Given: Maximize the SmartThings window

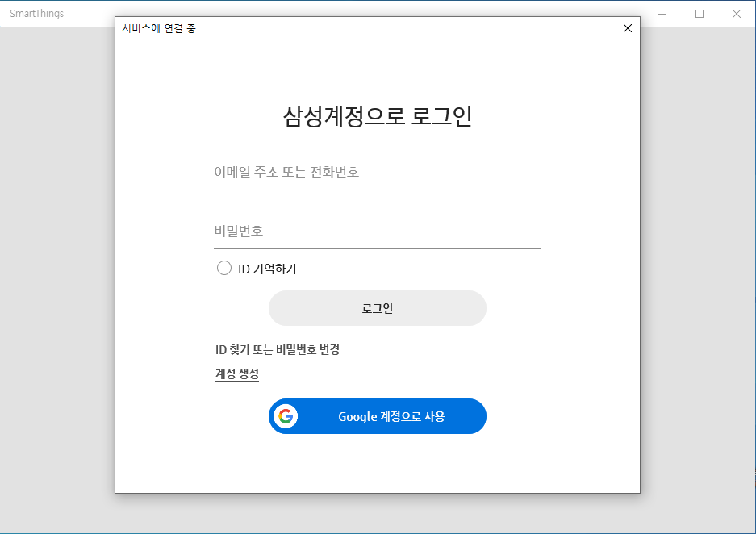Looking at the screenshot, I should click(x=700, y=14).
